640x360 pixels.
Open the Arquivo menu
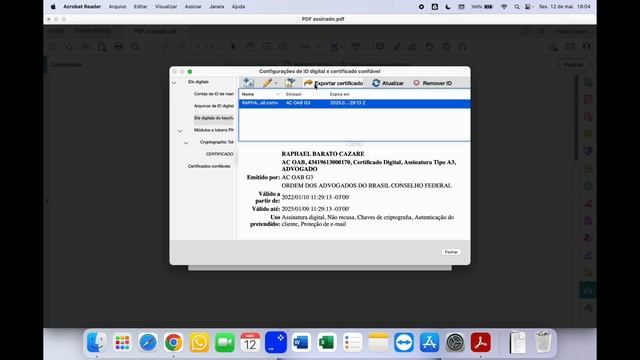[x=117, y=7]
